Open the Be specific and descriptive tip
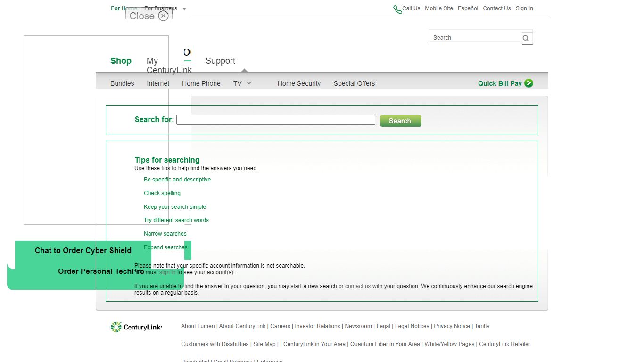This screenshot has height=362, width=644. (177, 180)
